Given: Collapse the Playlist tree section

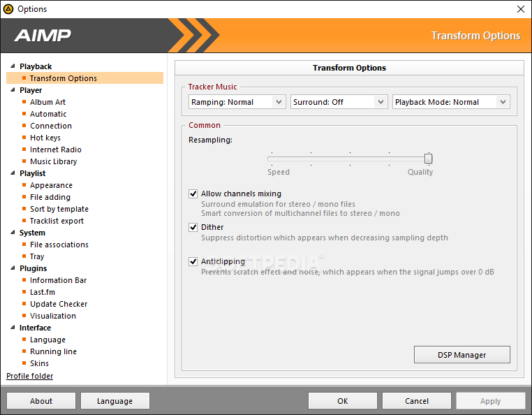Looking at the screenshot, I should coord(13,173).
